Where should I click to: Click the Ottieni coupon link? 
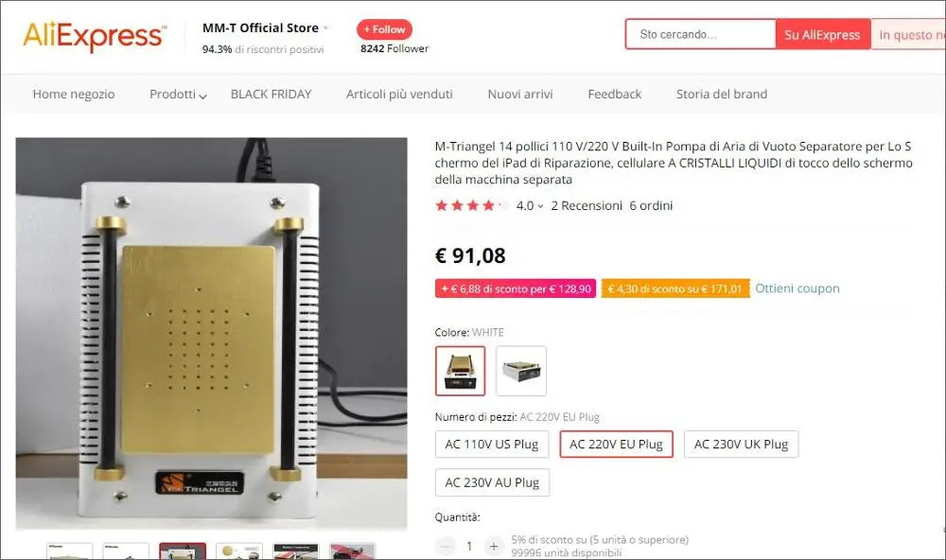pyautogui.click(x=797, y=289)
